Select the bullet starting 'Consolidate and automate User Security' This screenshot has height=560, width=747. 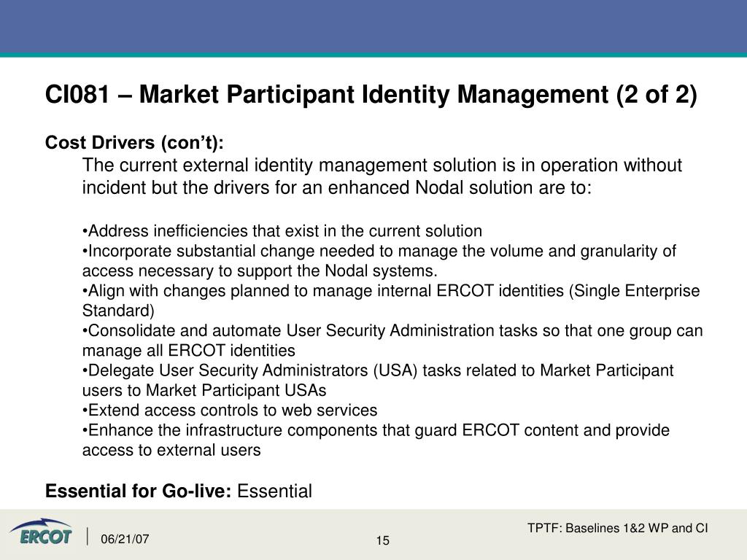click(392, 341)
